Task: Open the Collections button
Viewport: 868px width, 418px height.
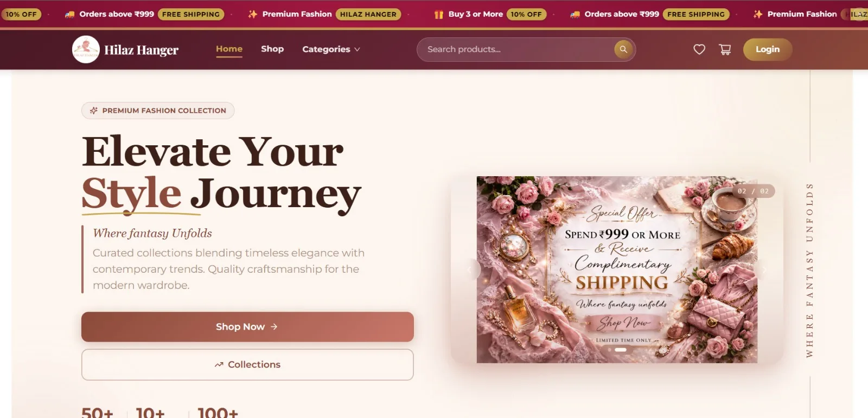Action: click(x=247, y=365)
